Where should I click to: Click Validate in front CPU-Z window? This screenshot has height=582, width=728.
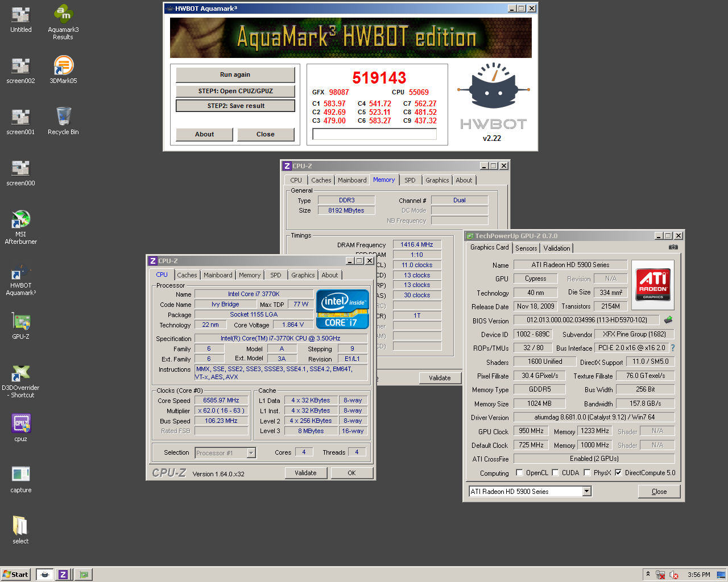pyautogui.click(x=306, y=473)
